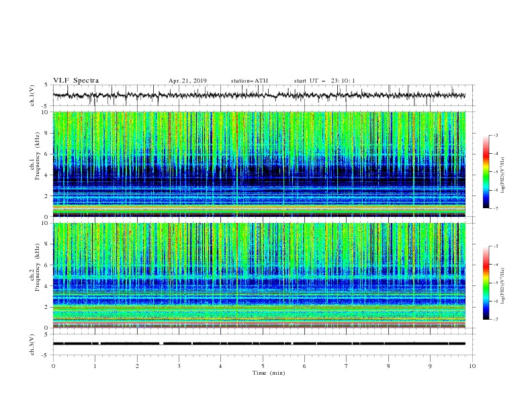Click the time-axis tick label "7"

click(347, 366)
